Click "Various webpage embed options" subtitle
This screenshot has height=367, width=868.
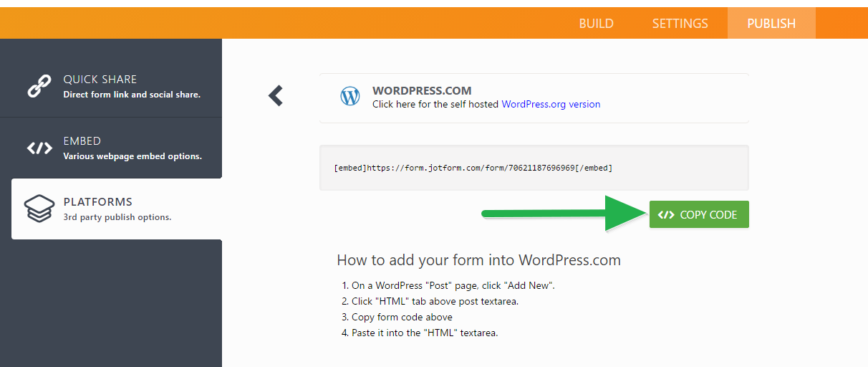132,156
